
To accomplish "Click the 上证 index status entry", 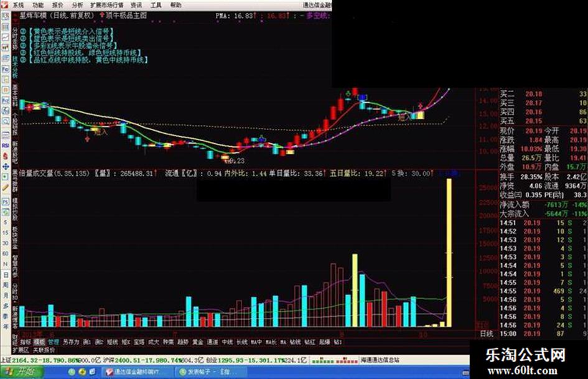I will coord(50,360).
